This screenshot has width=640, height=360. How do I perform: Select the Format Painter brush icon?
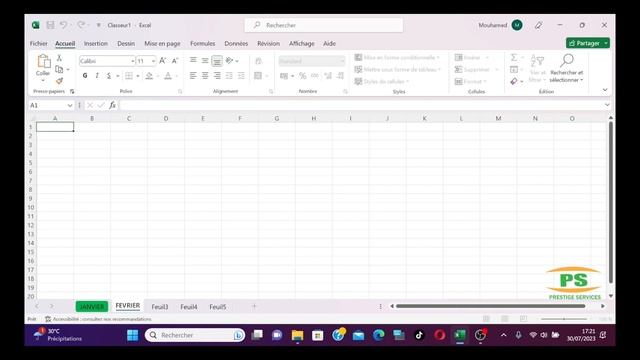pyautogui.click(x=59, y=81)
